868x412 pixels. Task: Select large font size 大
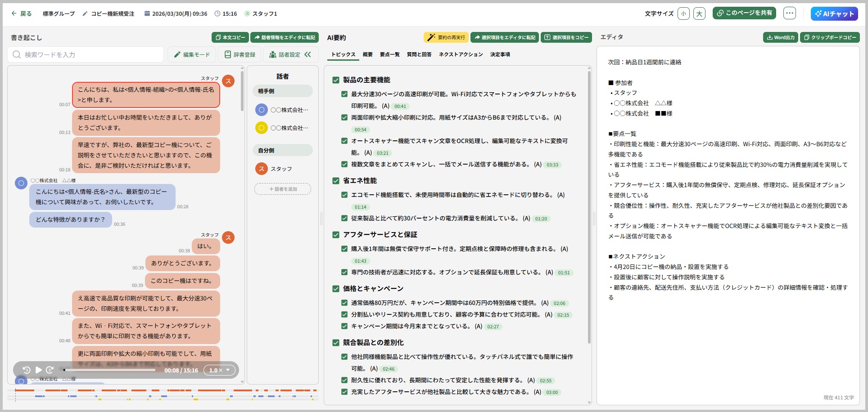click(699, 13)
